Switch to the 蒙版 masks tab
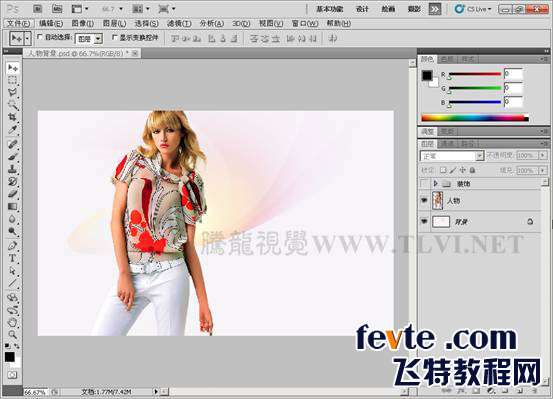 (448, 132)
